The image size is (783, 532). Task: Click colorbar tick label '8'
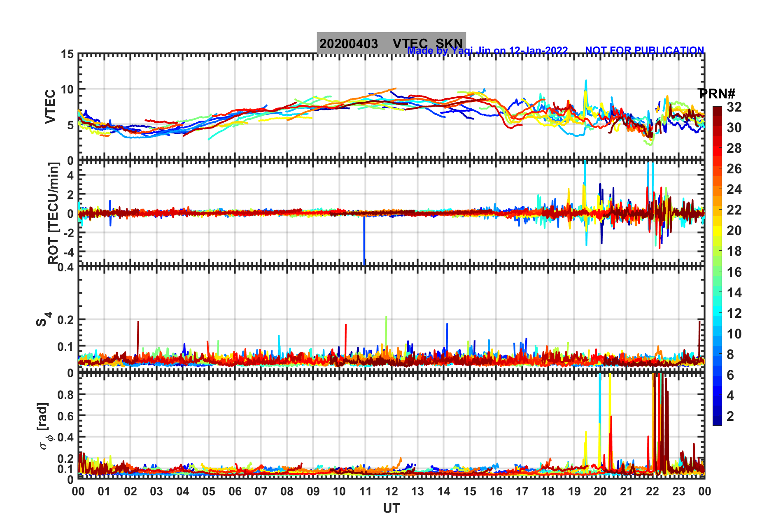pyautogui.click(x=730, y=355)
